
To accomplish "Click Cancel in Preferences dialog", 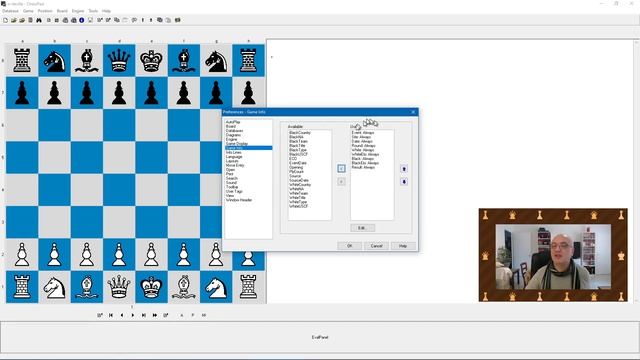I will [376, 246].
